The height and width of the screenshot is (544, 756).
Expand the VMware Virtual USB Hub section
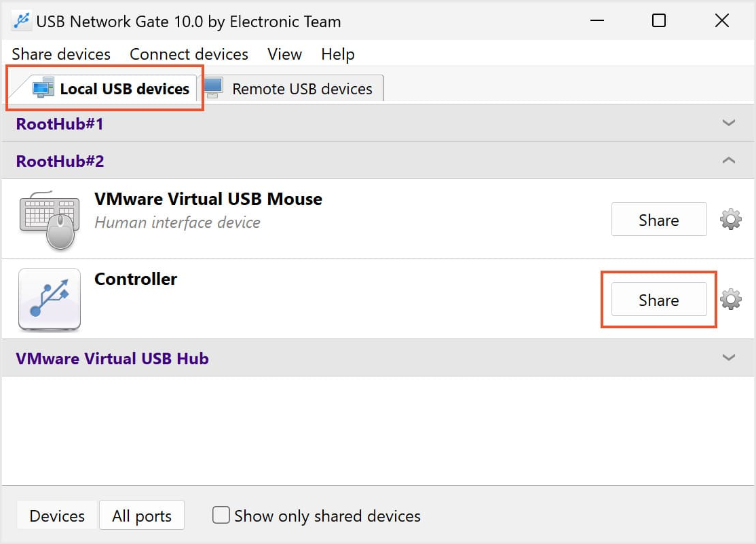[729, 357]
